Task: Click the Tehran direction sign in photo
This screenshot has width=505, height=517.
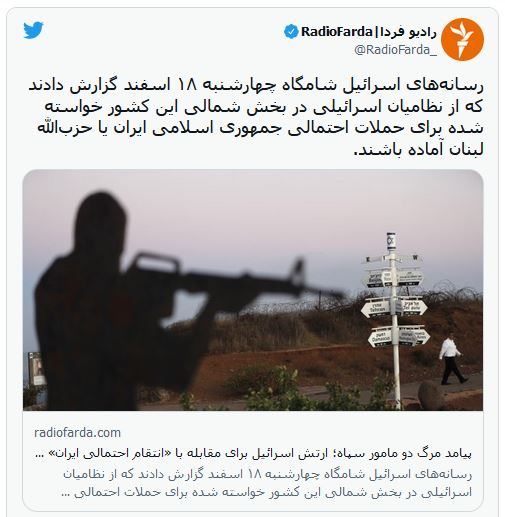Action: click(x=376, y=308)
